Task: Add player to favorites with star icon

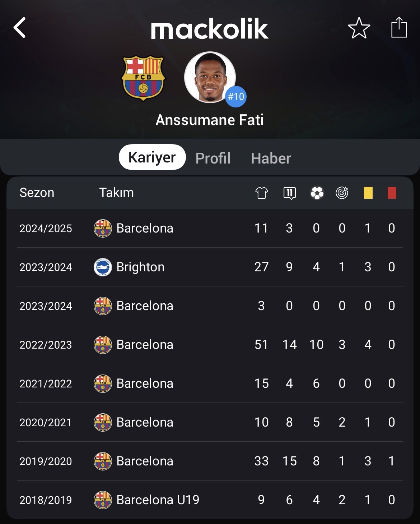Action: (x=359, y=28)
